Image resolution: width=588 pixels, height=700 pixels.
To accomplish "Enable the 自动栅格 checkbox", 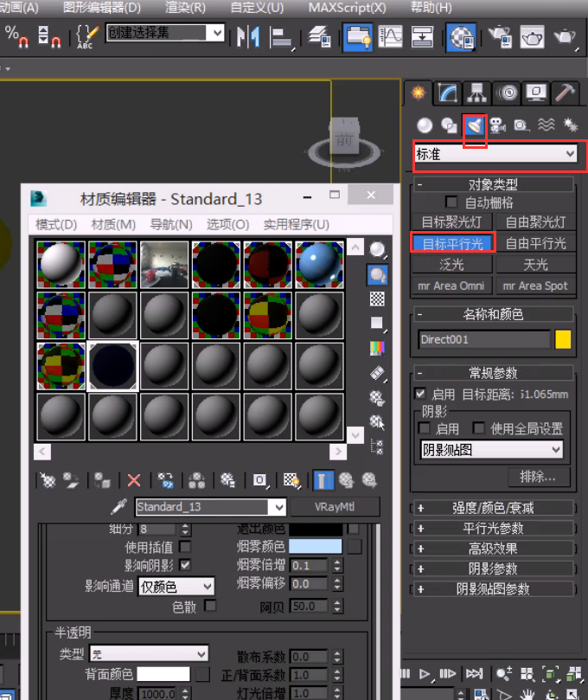I will 451,202.
